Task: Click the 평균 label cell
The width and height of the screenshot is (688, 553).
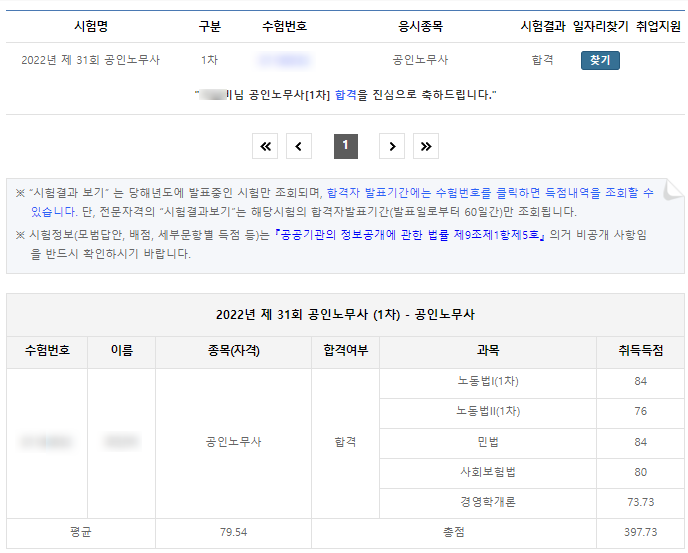Action: pos(81,532)
